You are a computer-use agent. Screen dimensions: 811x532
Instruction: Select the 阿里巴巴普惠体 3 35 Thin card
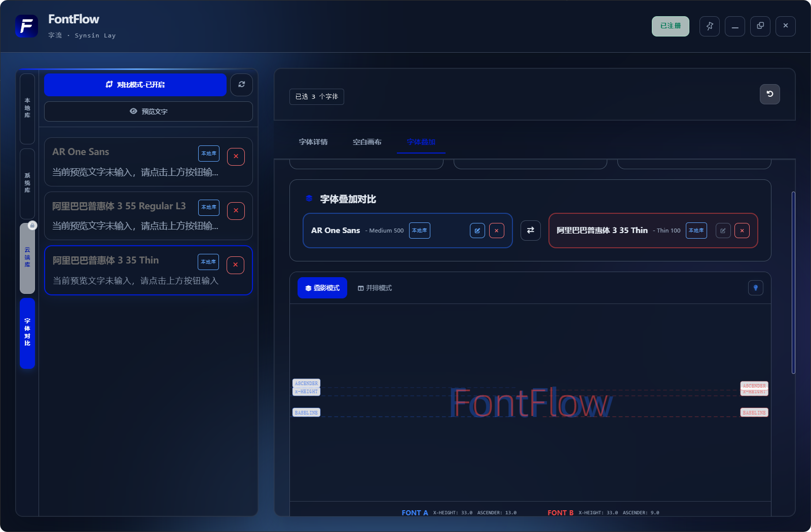coord(149,270)
